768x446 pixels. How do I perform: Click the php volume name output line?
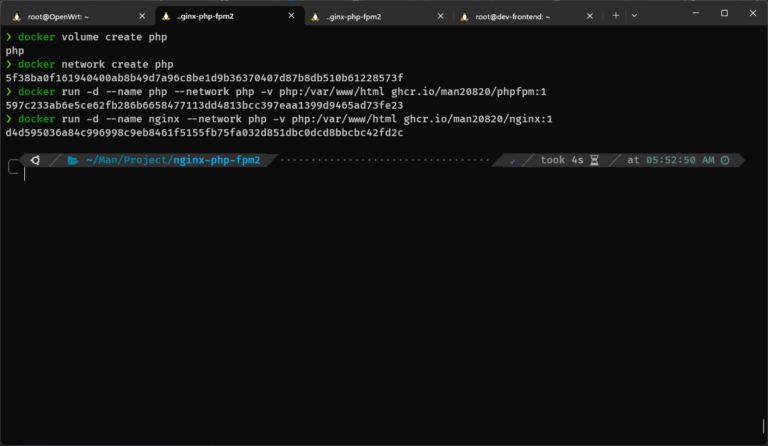click(x=15, y=51)
